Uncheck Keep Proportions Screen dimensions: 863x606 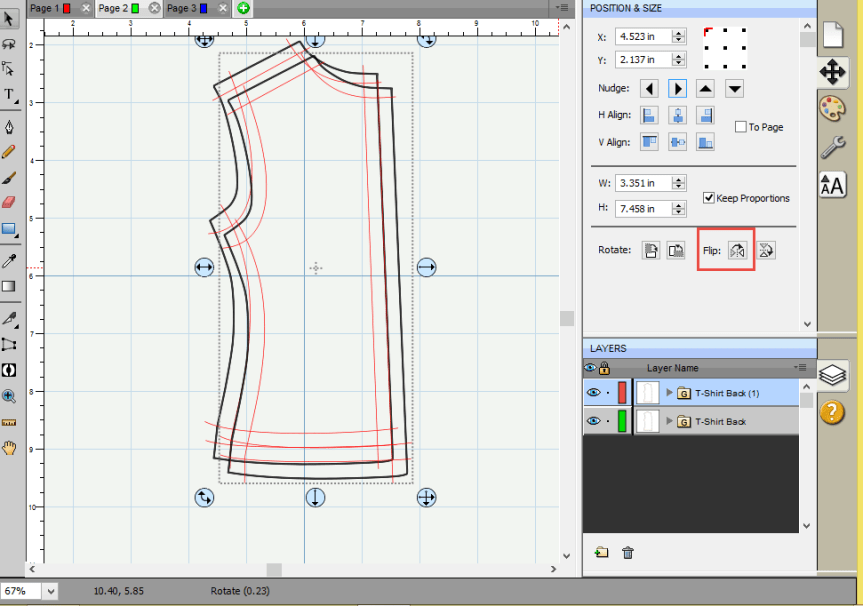pos(709,198)
